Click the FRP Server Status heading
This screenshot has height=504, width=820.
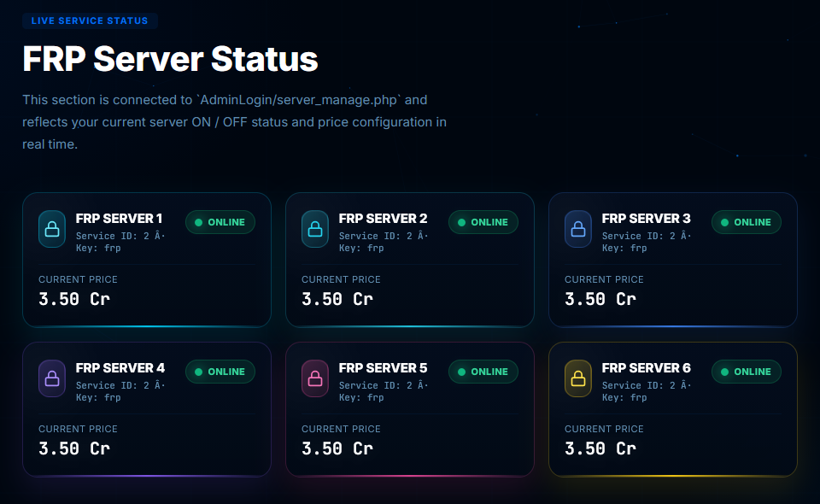click(170, 59)
